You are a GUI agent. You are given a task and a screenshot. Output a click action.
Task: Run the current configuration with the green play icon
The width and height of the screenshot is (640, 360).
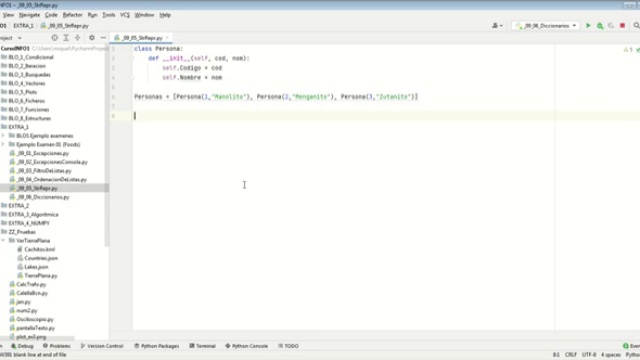pos(588,26)
